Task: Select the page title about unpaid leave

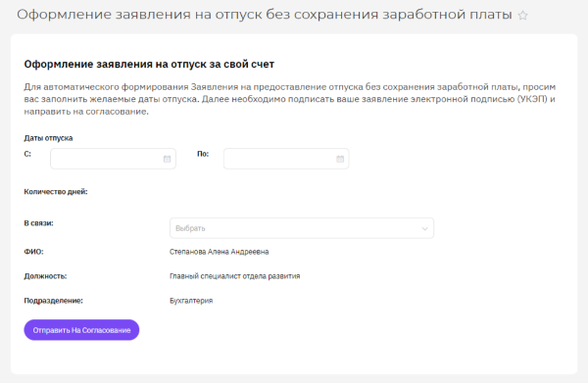Action: click(x=265, y=15)
